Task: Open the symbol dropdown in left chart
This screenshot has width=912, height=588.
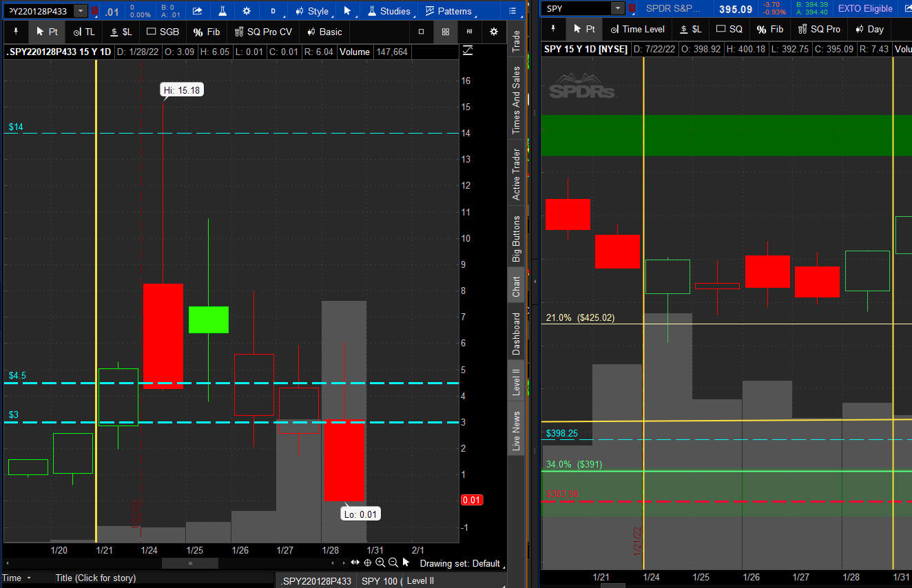Action: pyautogui.click(x=81, y=11)
